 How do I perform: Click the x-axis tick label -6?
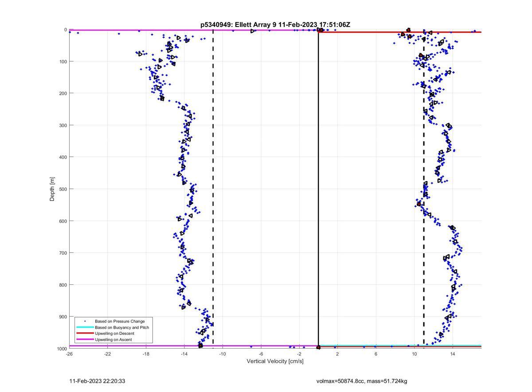pos(261,354)
